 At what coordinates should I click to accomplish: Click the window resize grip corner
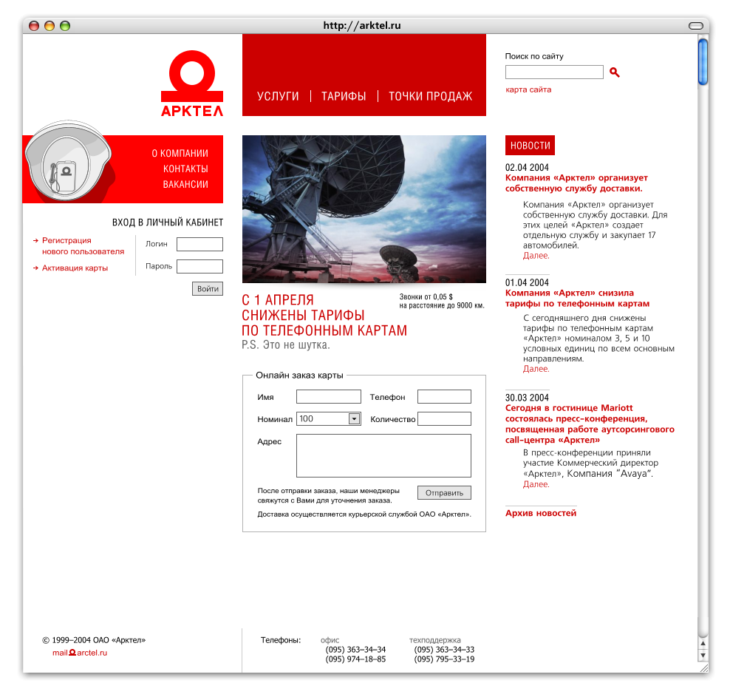click(x=704, y=668)
